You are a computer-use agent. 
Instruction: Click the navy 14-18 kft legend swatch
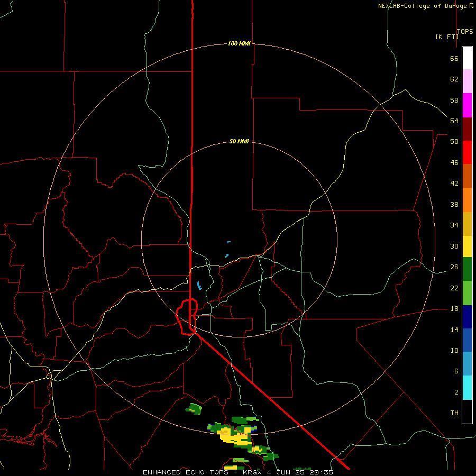click(467, 317)
